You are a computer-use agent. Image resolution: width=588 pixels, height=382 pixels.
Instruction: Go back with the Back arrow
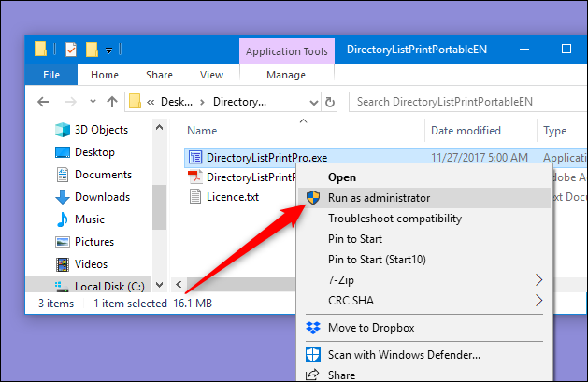pos(44,102)
